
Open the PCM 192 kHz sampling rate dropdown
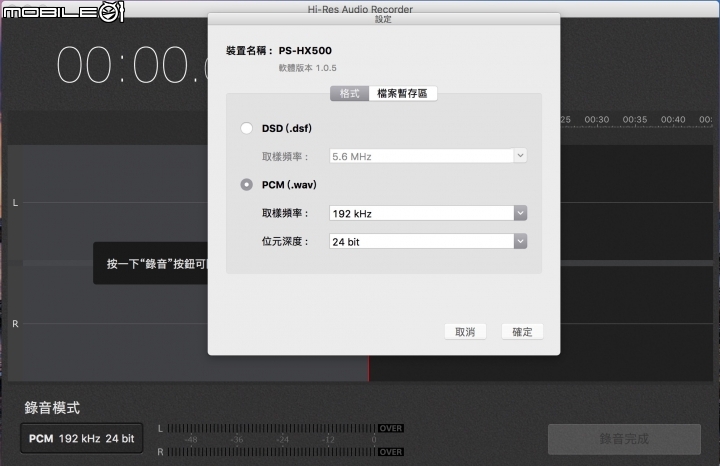pyautogui.click(x=428, y=213)
